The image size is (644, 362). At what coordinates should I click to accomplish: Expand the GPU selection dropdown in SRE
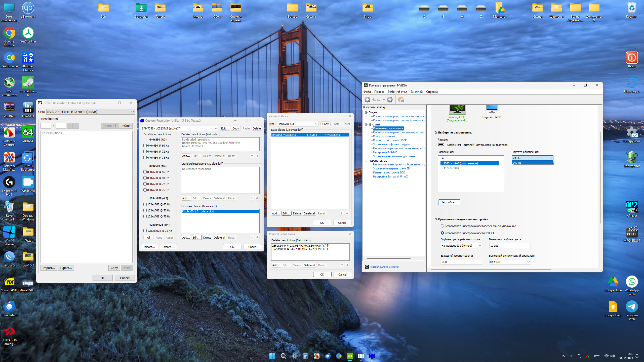click(x=91, y=112)
